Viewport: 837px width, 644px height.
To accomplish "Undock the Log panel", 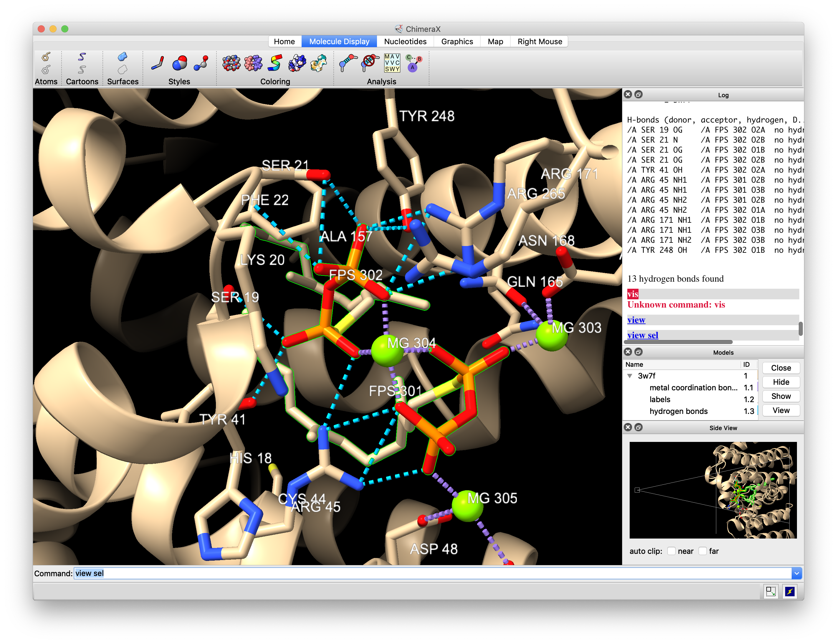I will tap(638, 94).
